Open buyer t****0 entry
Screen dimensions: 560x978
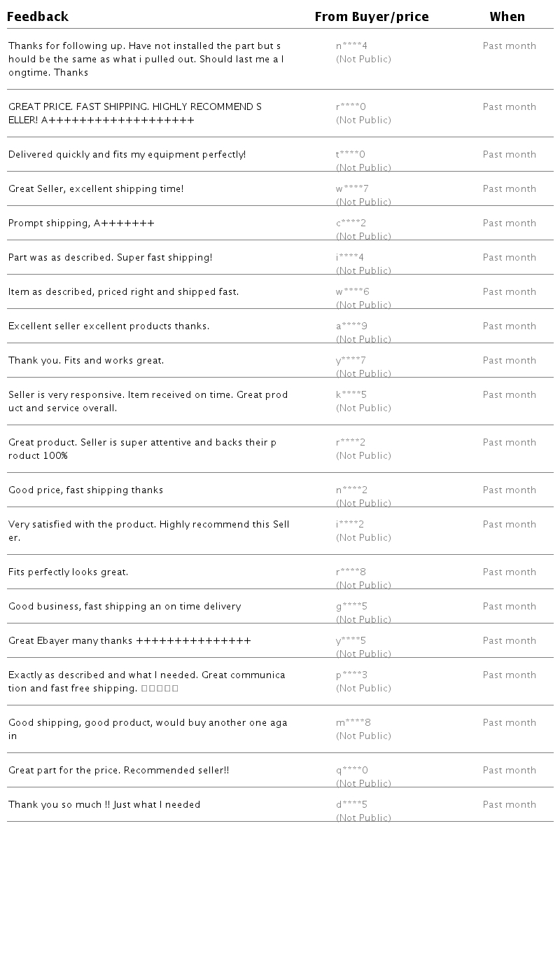click(x=351, y=155)
